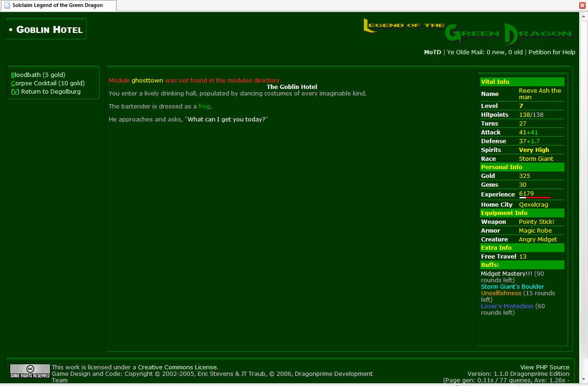Order a Bloodbath for 5 gold
Screen dimensions: 588x386
coord(38,75)
